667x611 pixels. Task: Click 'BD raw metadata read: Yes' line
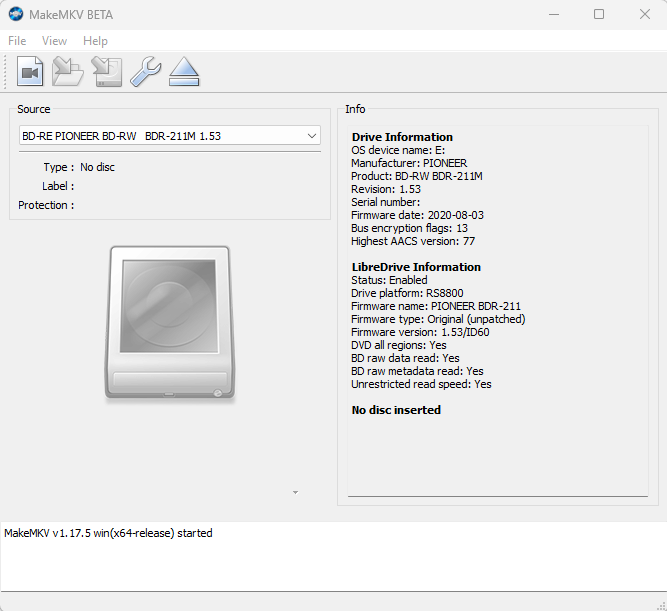click(x=417, y=371)
